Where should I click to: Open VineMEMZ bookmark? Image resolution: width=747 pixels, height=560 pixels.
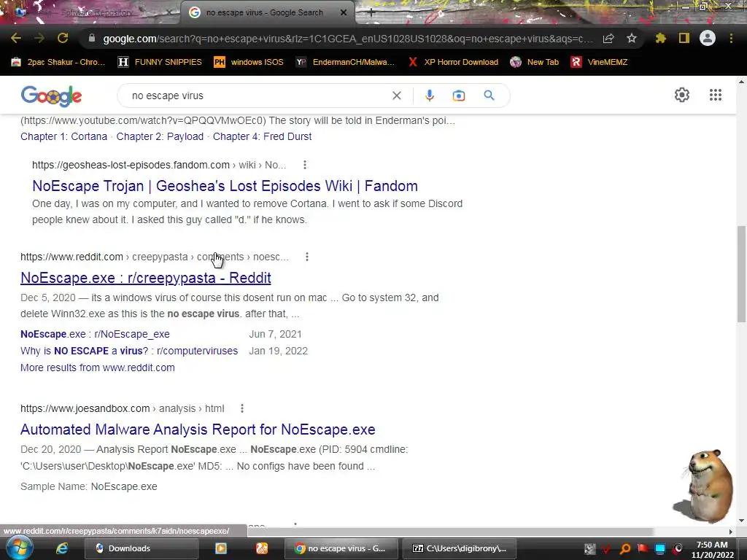pos(599,62)
